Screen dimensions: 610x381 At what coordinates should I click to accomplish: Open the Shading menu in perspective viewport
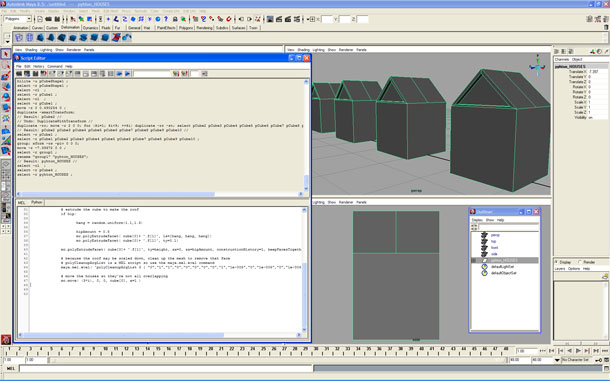(x=303, y=50)
